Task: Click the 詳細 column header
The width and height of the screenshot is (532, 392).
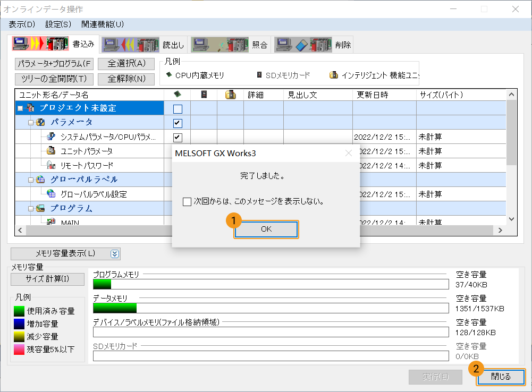Action: tap(263, 95)
